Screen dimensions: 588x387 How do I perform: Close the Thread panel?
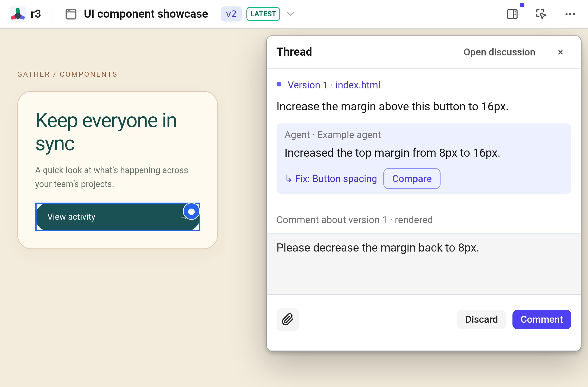[560, 52]
